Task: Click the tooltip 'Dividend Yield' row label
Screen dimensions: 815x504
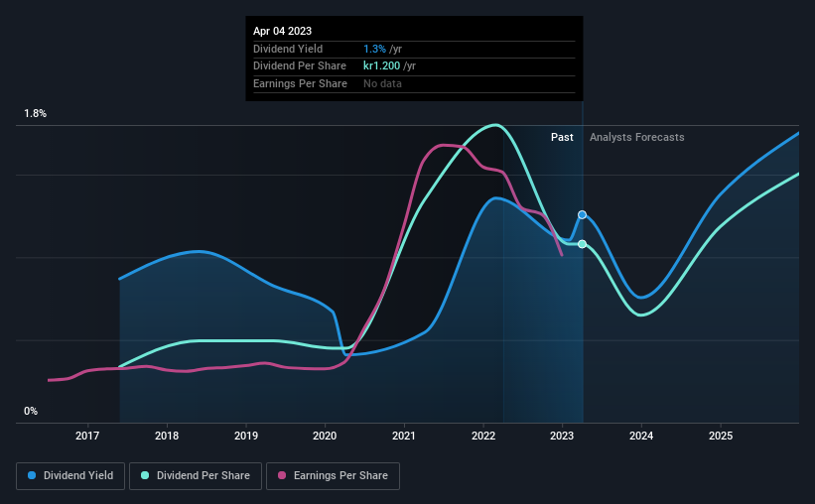Action: tap(288, 49)
